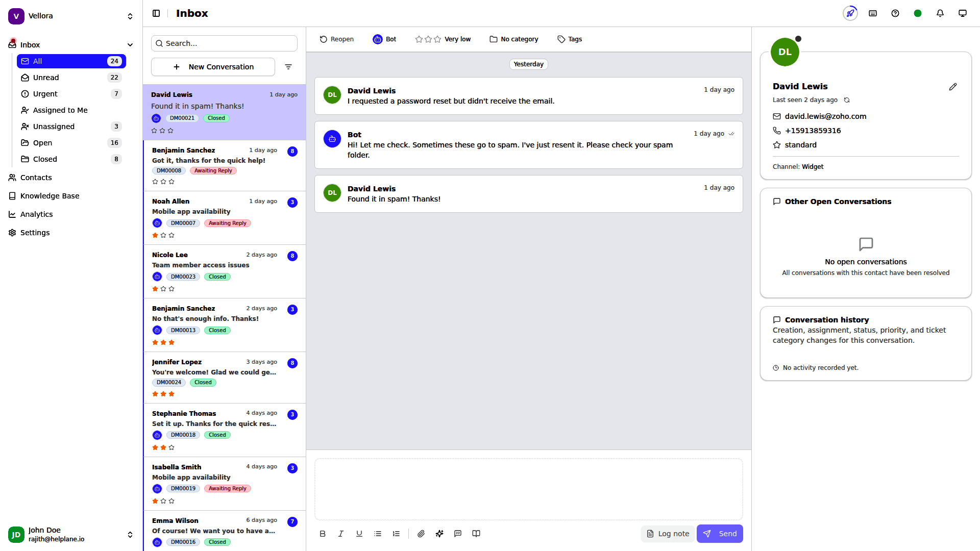
Task: Edit David Lewis contact with pencil icon
Action: [952, 87]
